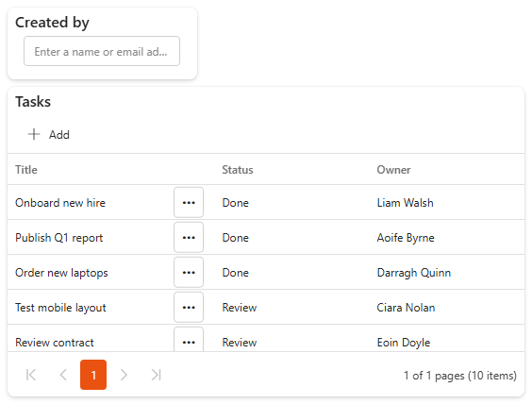Viewport: 532px width, 404px height.
Task: Go to next page in pagination
Action: 124,375
